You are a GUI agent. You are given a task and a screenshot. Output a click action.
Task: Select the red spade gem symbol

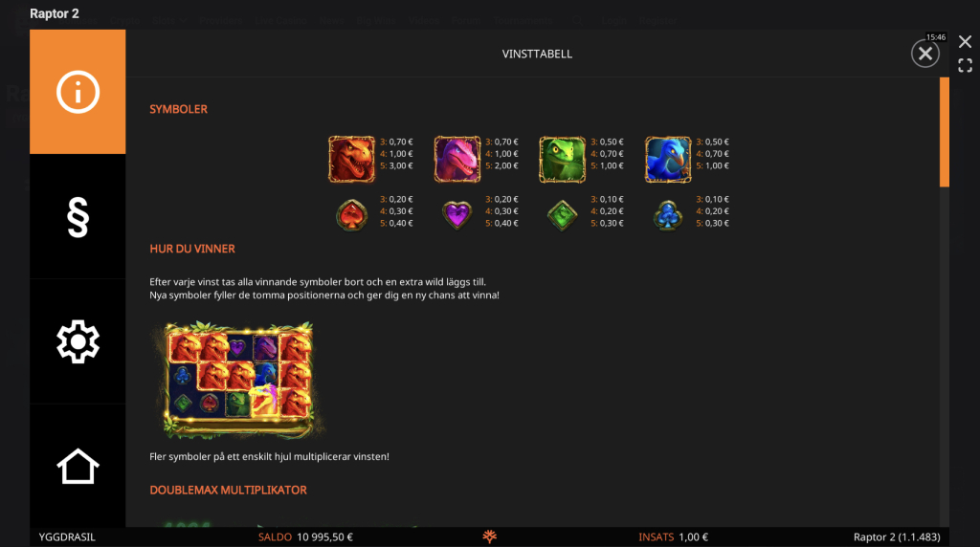[352, 215]
